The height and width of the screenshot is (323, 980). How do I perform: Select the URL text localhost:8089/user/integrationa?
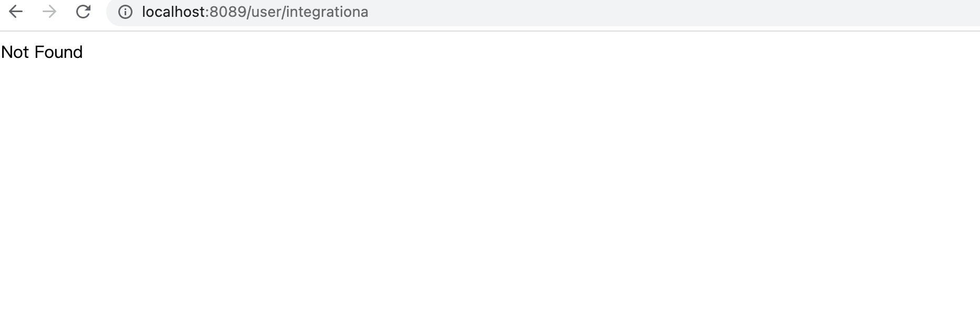[x=255, y=12]
